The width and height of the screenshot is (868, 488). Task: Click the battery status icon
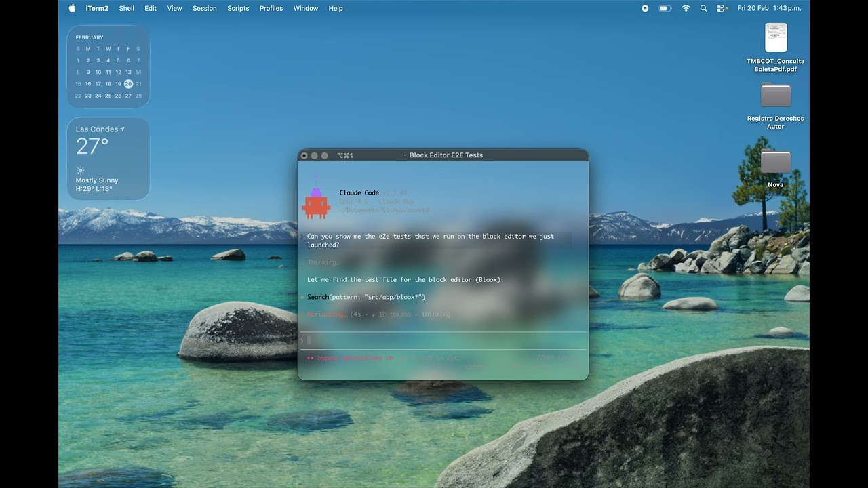pos(665,8)
